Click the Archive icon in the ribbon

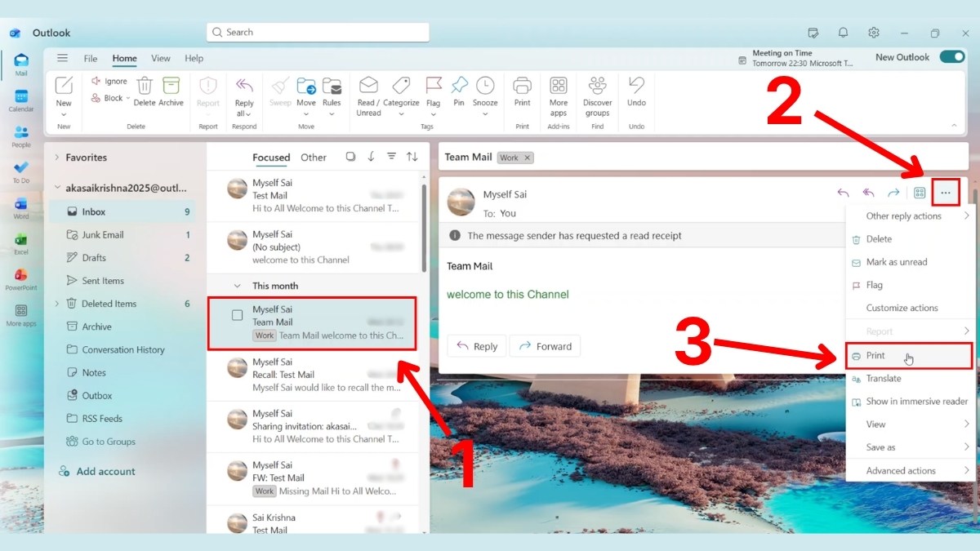tap(171, 85)
